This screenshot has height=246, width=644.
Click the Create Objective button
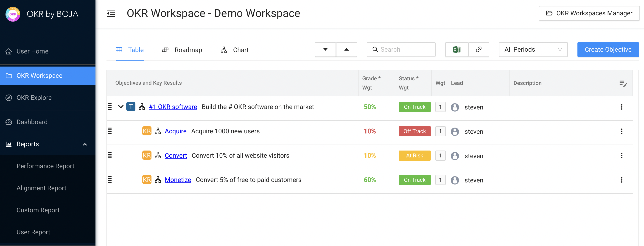pyautogui.click(x=608, y=50)
